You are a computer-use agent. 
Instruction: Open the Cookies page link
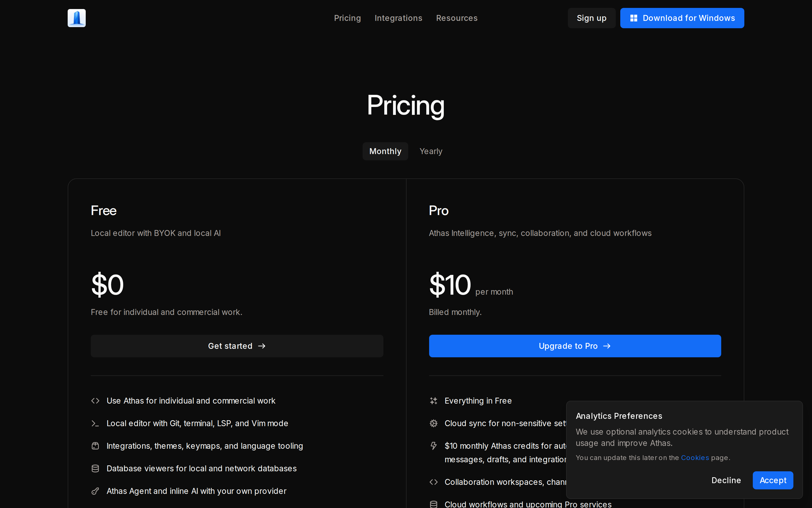[695, 457]
